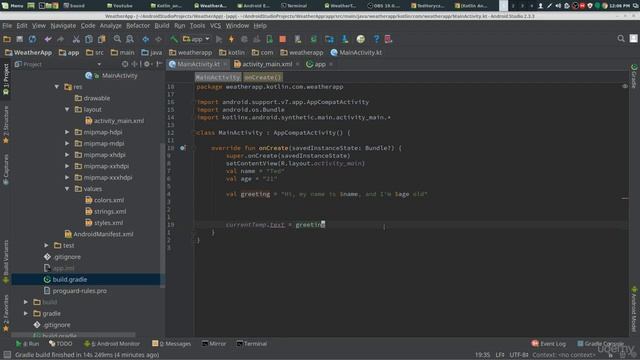Click the SDK Manager download icon

pyautogui.click(x=345, y=39)
